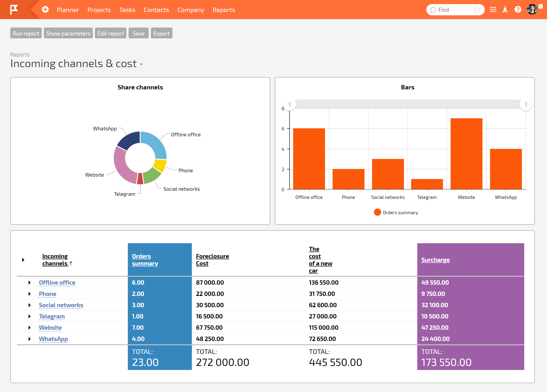Click the 87 000.00 foreclosure cost cell
547x392 pixels.
tap(210, 282)
